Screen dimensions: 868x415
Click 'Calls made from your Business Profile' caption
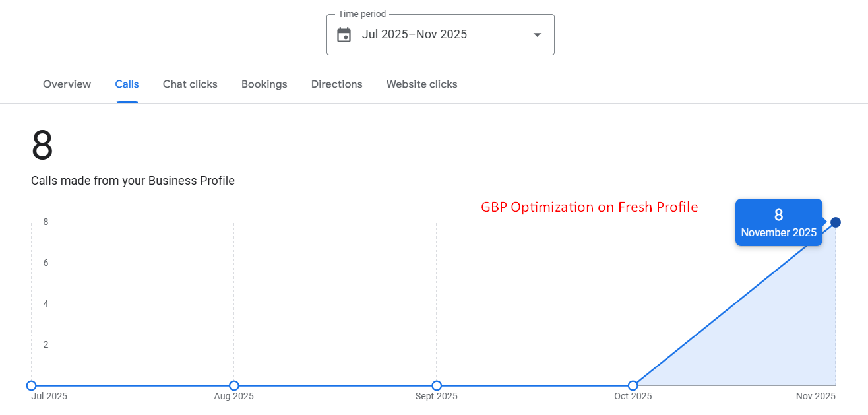click(133, 181)
